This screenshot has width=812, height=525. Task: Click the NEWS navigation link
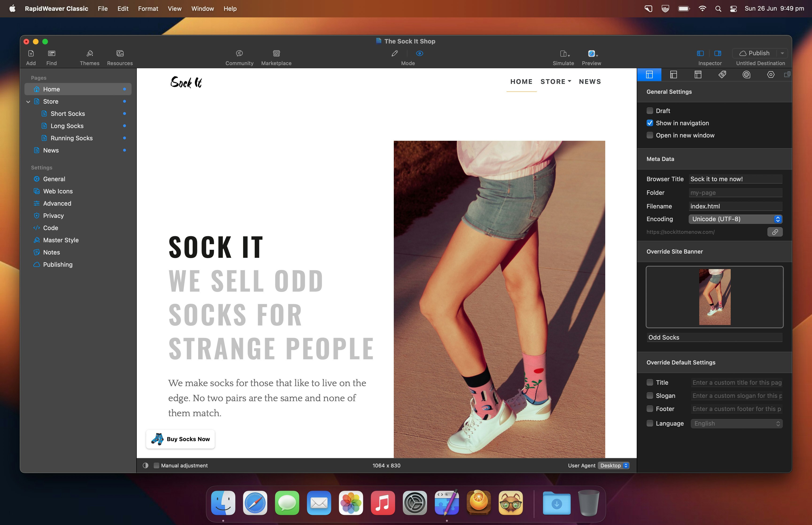590,82
